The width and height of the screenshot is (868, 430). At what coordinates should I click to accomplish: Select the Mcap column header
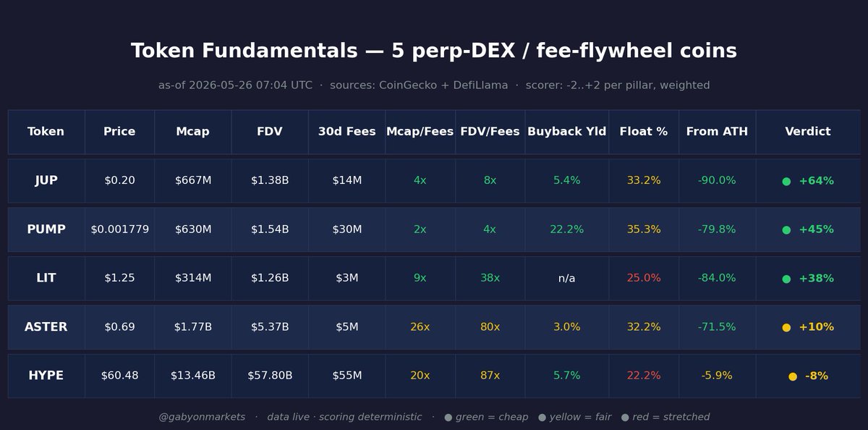point(192,132)
